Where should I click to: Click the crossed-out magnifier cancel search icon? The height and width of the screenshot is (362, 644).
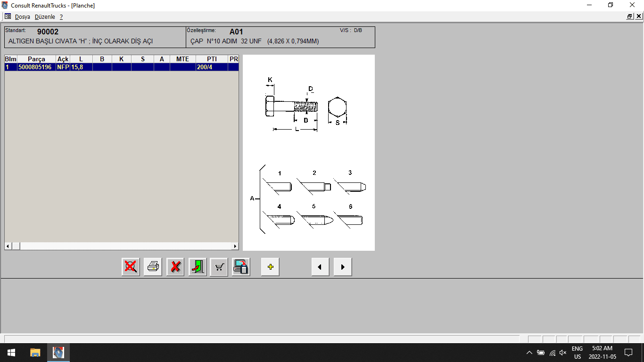click(131, 267)
